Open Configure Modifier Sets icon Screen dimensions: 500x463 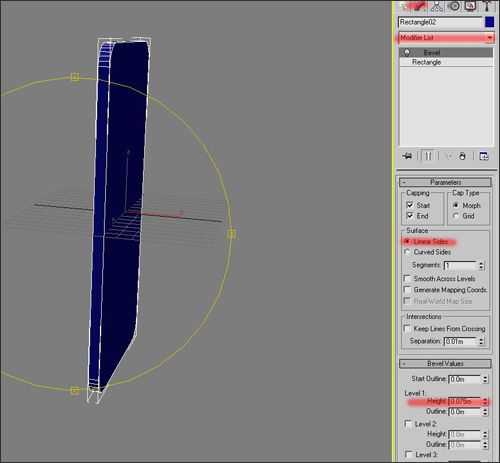(484, 156)
